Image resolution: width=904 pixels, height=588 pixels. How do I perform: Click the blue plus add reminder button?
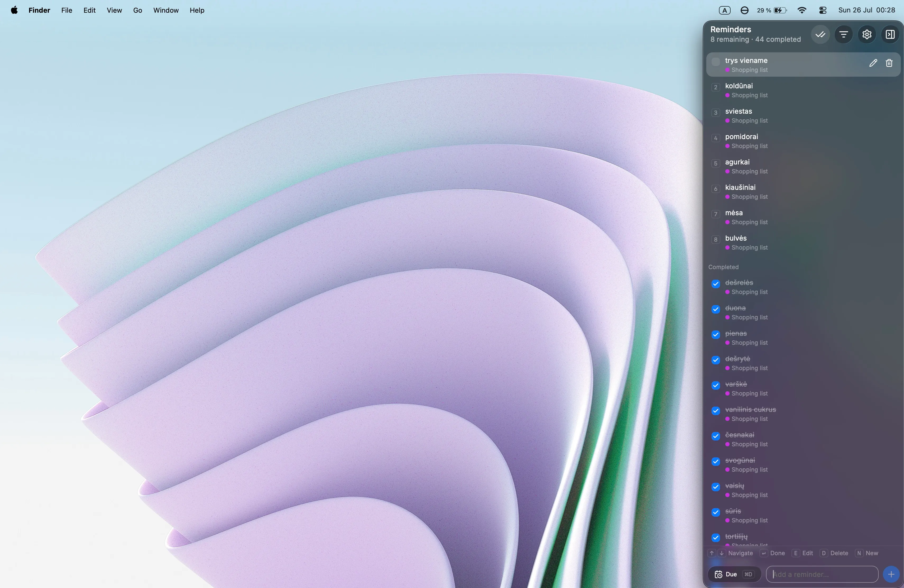point(891,574)
